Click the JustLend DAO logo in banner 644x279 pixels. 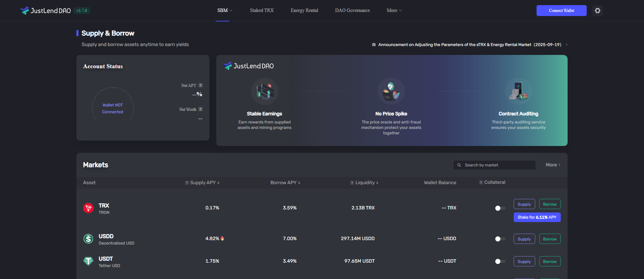(248, 66)
